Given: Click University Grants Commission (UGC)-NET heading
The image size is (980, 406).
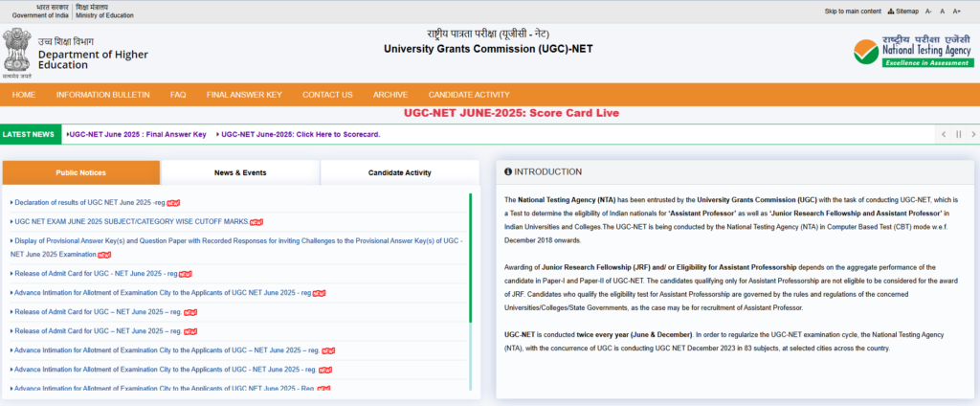Looking at the screenshot, I should (488, 49).
